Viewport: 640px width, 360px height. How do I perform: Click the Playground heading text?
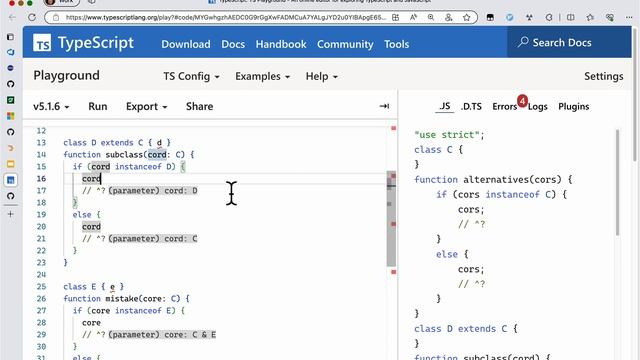[x=67, y=76]
